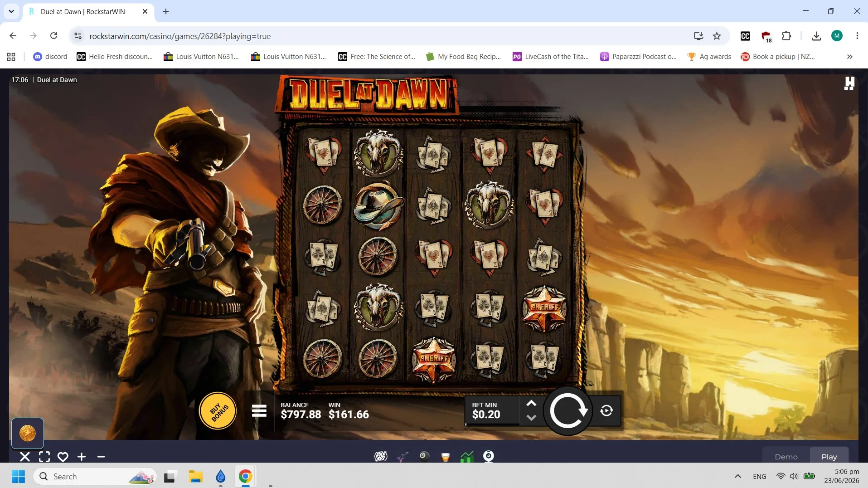
Task: Switch to Demo mode
Action: click(x=786, y=457)
